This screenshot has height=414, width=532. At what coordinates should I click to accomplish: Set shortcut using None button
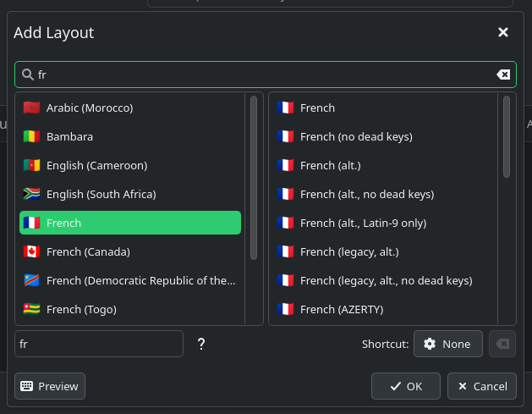click(x=447, y=344)
